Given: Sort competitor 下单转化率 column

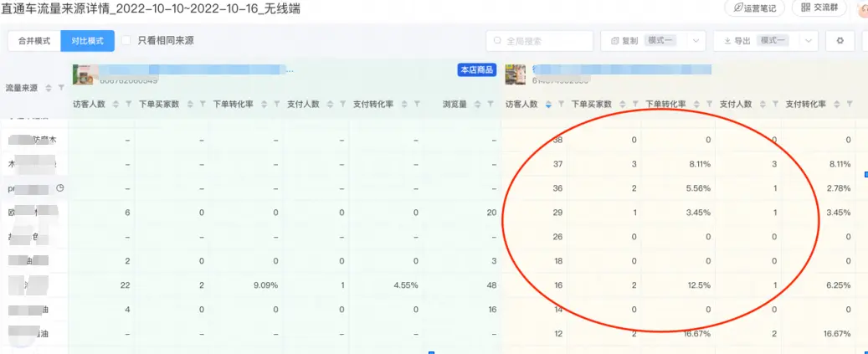Looking at the screenshot, I should point(697,104).
